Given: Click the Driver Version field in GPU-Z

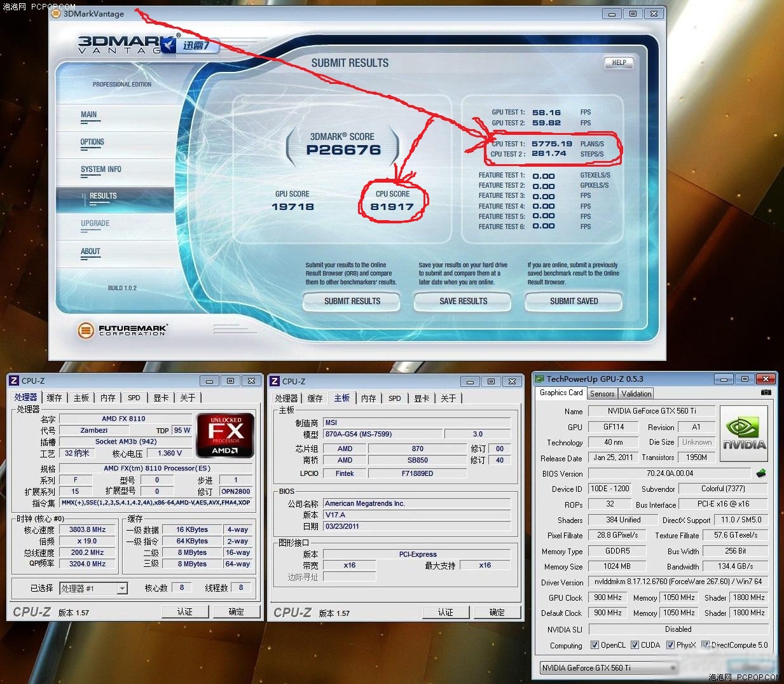Looking at the screenshot, I should (x=678, y=582).
